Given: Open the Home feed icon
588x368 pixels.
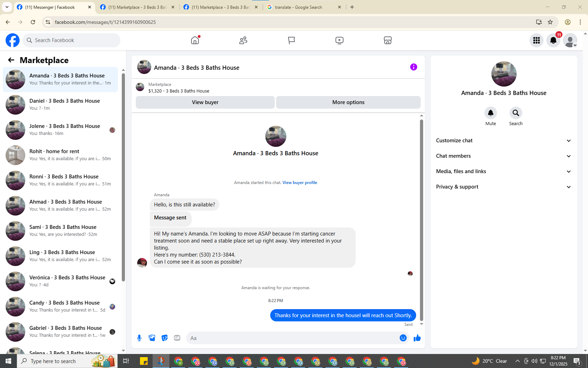Looking at the screenshot, I should coord(195,40).
